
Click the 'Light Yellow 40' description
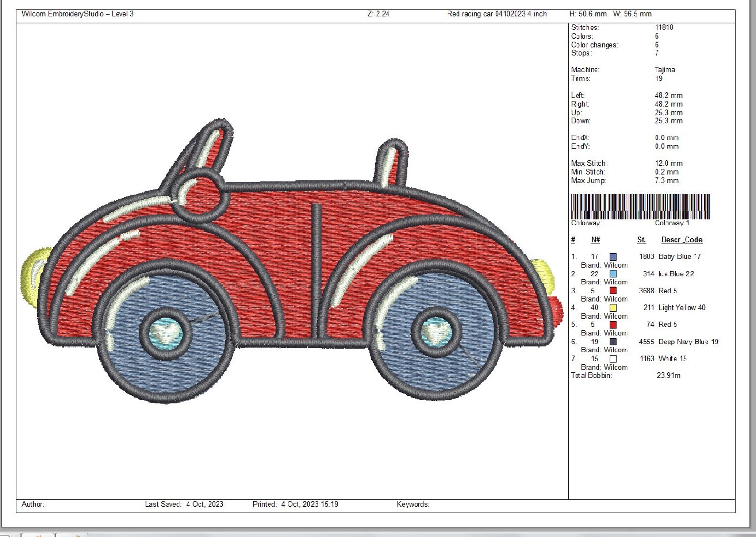click(x=682, y=308)
